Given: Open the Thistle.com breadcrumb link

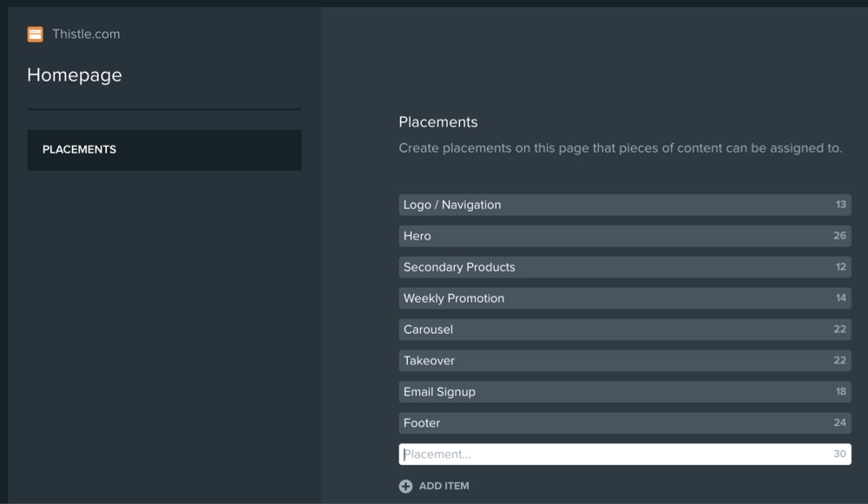Looking at the screenshot, I should click(86, 34).
